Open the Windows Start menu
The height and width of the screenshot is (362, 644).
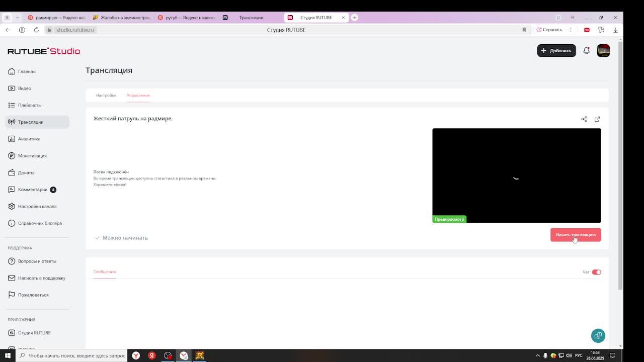click(8, 355)
